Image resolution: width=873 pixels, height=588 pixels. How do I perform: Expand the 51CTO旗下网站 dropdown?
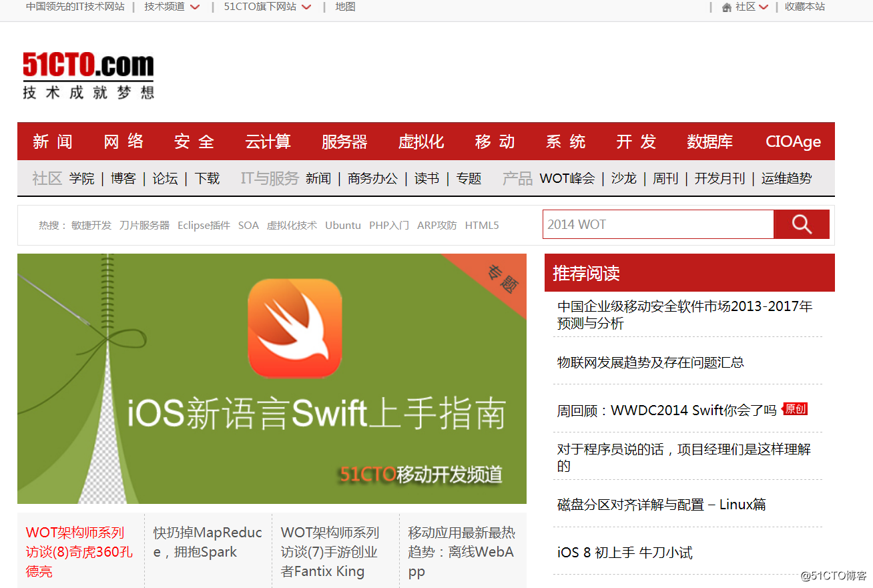268,7
